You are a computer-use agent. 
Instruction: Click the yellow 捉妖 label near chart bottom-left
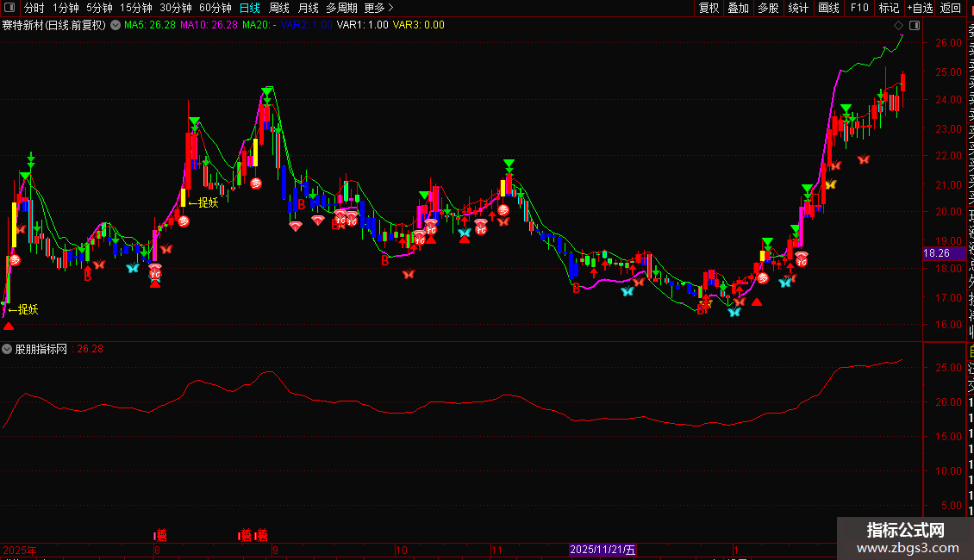(24, 309)
